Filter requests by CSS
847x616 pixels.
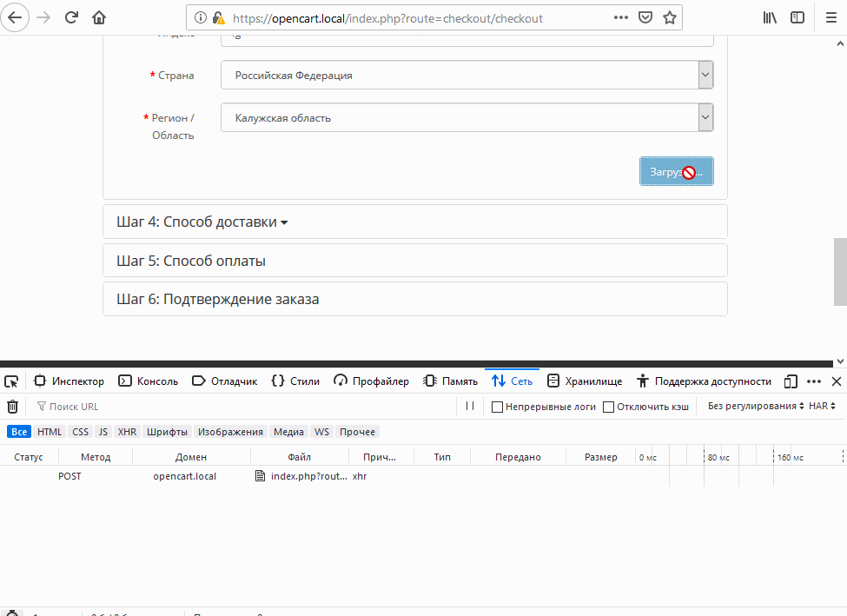(81, 432)
